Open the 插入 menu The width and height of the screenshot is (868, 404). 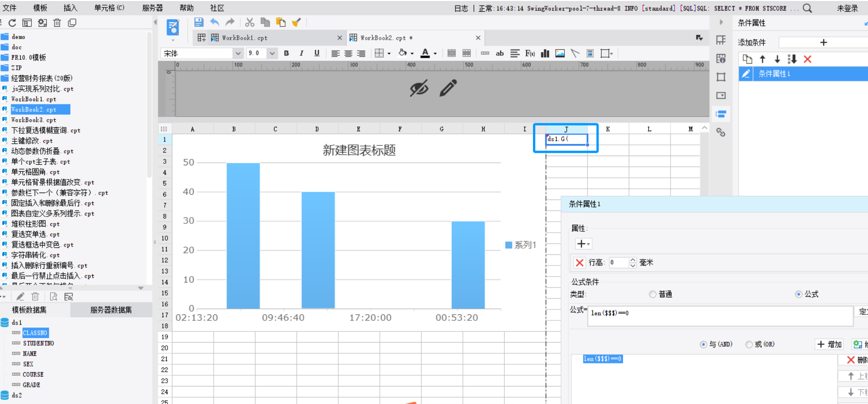tap(70, 8)
